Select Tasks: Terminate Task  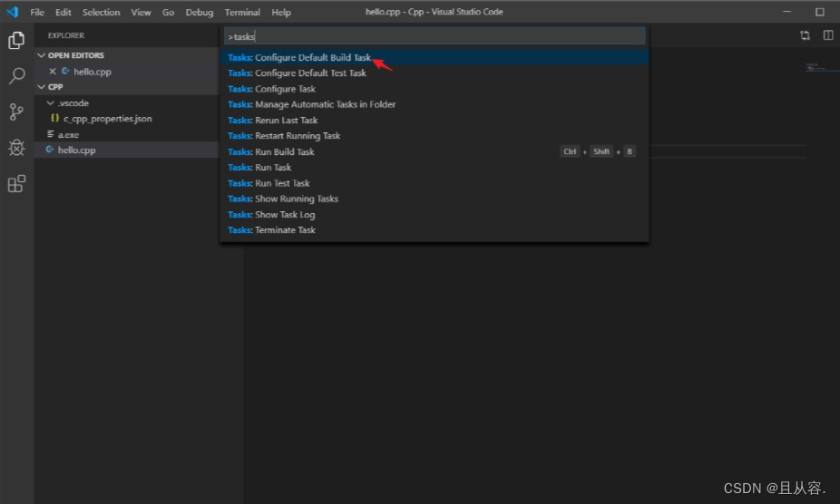point(435,229)
